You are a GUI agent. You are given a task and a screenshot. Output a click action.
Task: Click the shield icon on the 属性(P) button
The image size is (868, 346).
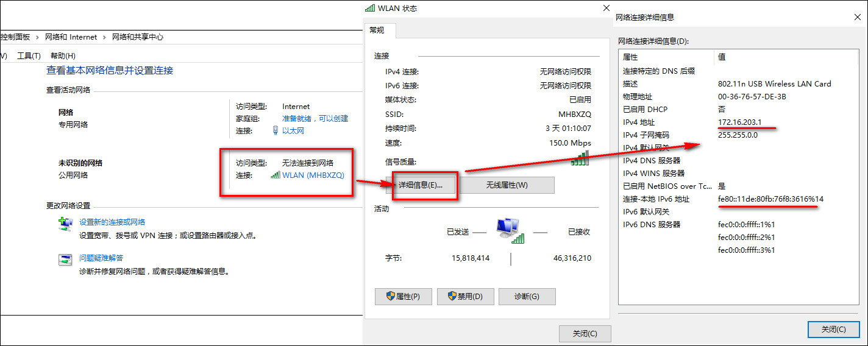pos(391,296)
